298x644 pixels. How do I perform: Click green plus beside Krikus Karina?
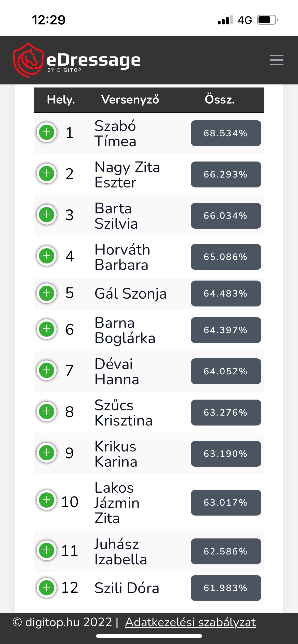pos(47,453)
